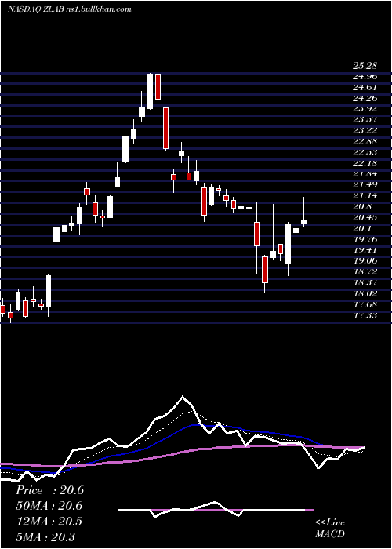The image size is (392, 549).
Task: Select the 22.18 price axis label
Action: (364, 163)
